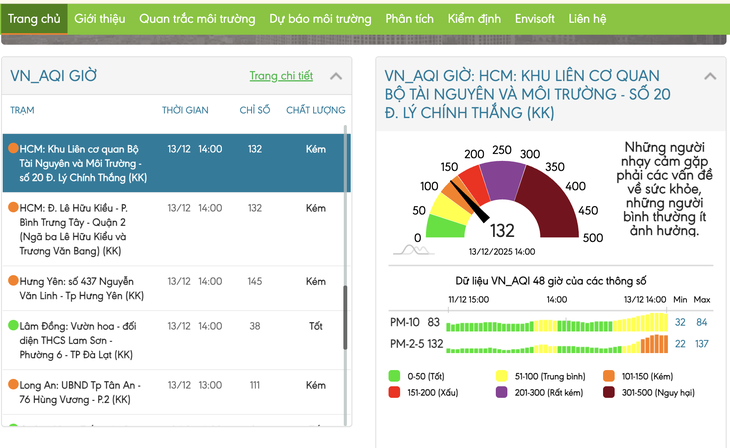
Task: Open the Quan trắc môi trường menu
Action: tap(196, 18)
